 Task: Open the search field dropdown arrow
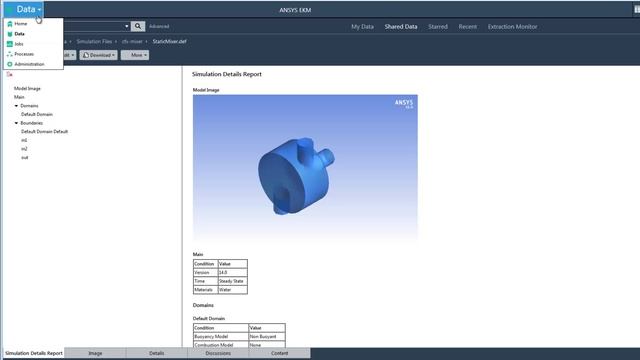coord(127,26)
